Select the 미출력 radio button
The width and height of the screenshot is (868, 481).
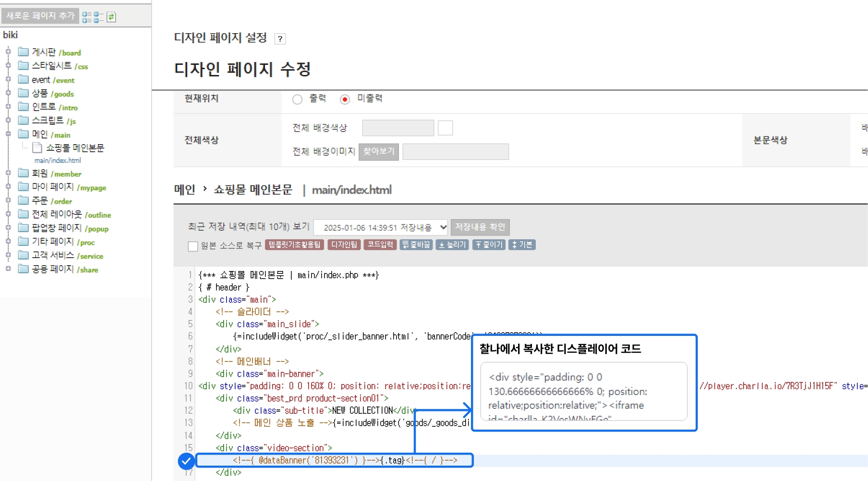click(x=345, y=99)
